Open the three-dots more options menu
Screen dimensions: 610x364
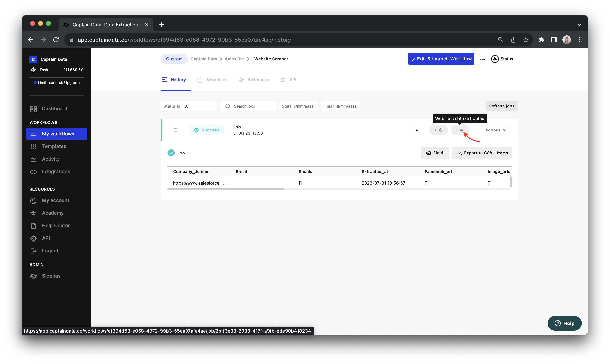pyautogui.click(x=482, y=59)
